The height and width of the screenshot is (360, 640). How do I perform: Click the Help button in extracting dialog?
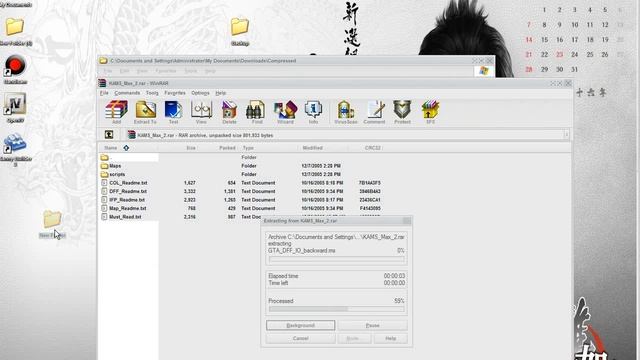391,338
